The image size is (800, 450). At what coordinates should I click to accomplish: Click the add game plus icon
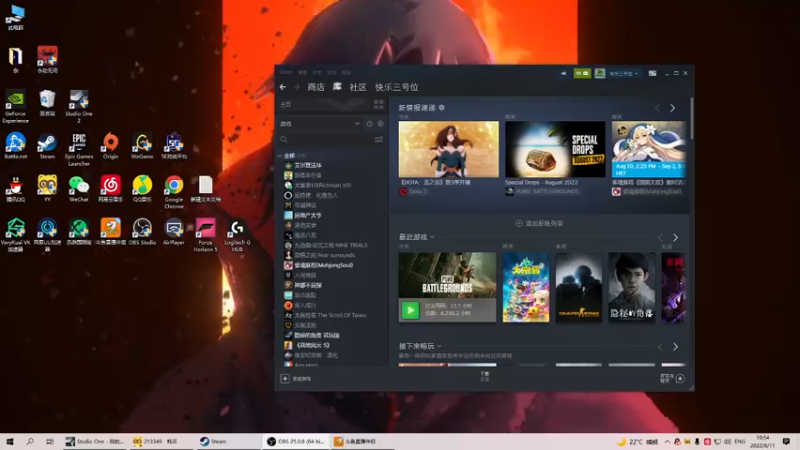(x=285, y=379)
